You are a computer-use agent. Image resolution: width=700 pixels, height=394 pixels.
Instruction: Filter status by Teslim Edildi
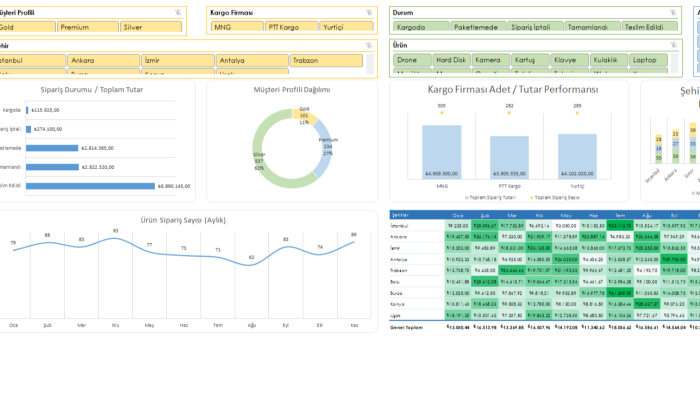650,27
